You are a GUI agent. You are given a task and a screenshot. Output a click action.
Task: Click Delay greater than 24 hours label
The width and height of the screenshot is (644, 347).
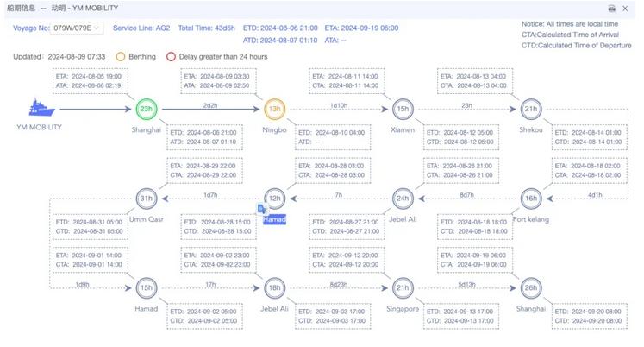tap(223, 57)
